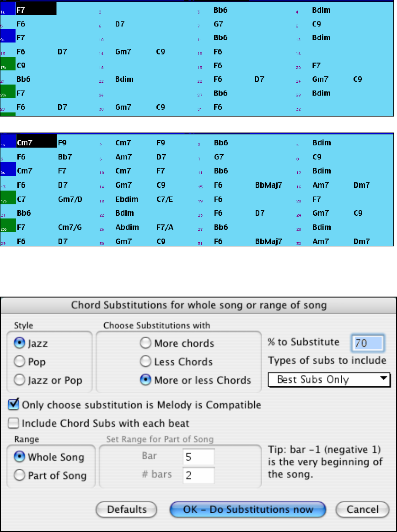Screen dimensions: 397x532
Task: Choose More or less Chords option
Action: [x=146, y=380]
